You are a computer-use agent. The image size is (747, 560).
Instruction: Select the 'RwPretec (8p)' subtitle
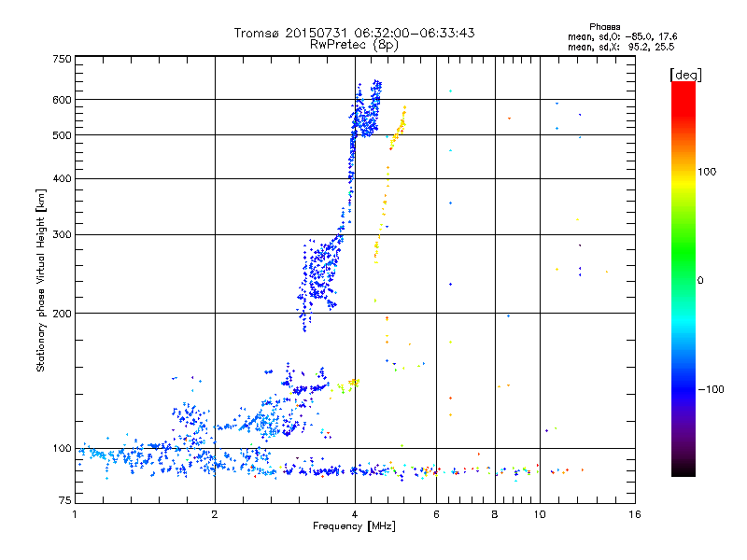click(354, 45)
